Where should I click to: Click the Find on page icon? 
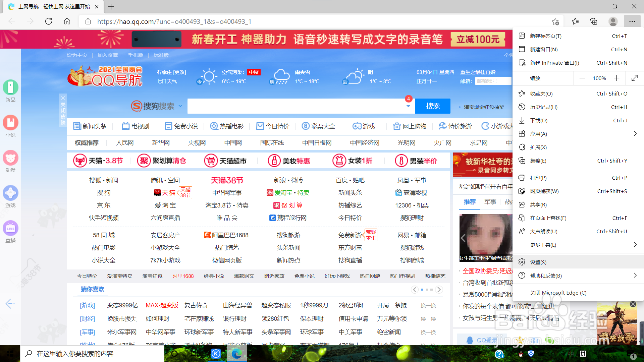tap(522, 218)
